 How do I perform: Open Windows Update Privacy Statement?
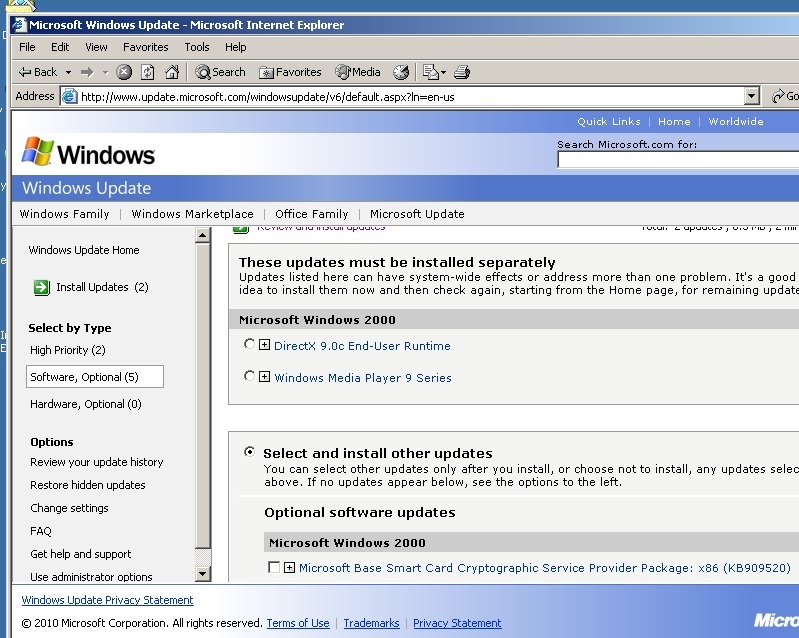[x=108, y=600]
